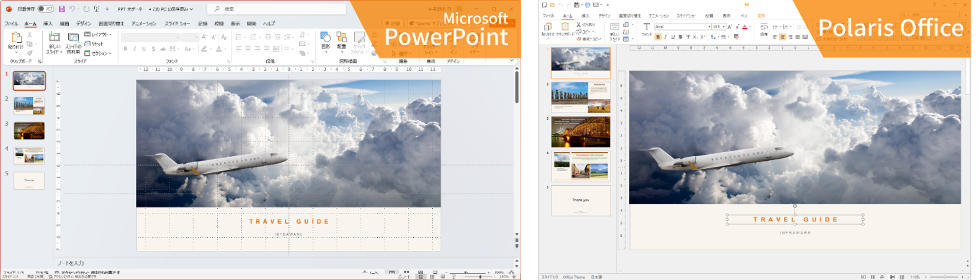Align text left in Polaris Office ribbon
Image resolution: width=980 pixels, height=280 pixels.
[x=775, y=37]
